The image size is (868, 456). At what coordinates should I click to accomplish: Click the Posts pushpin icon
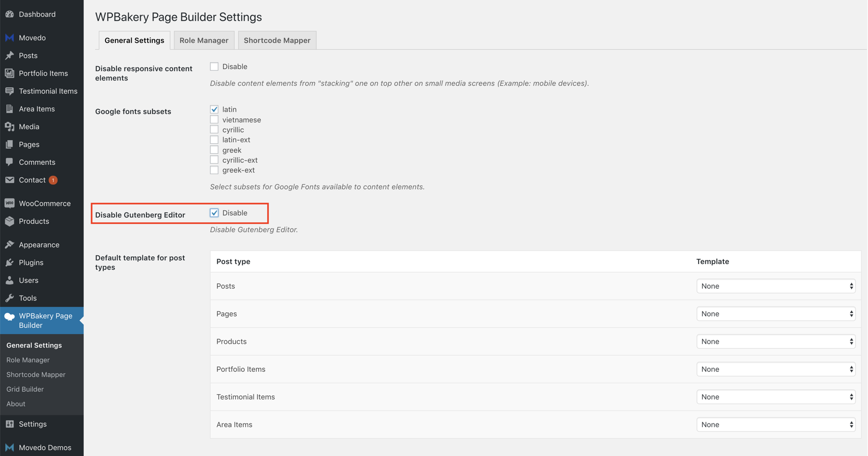(x=9, y=55)
